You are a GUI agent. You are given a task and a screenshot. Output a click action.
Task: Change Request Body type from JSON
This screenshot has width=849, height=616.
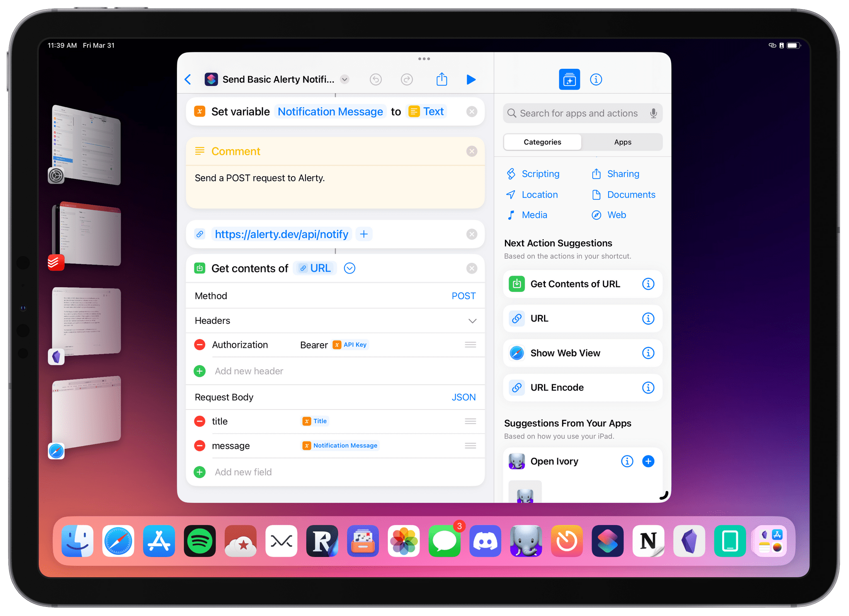(463, 397)
